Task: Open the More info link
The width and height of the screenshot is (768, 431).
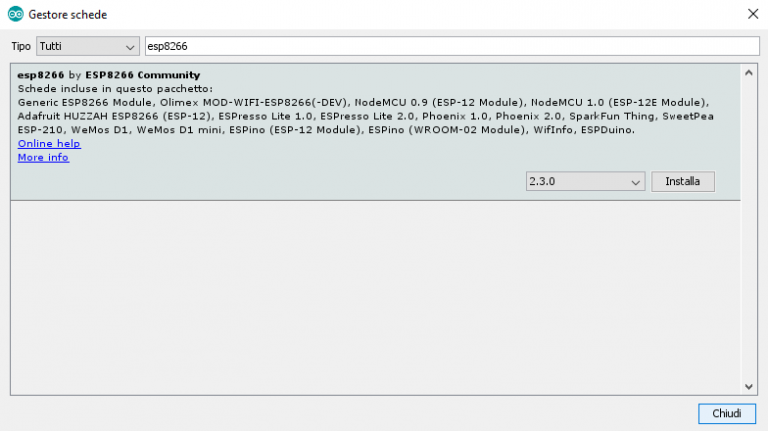Action: [43, 158]
